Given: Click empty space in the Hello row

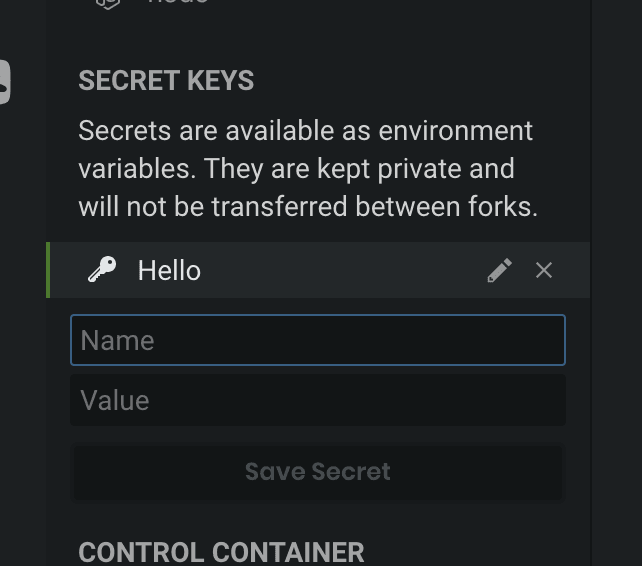Looking at the screenshot, I should [x=340, y=270].
